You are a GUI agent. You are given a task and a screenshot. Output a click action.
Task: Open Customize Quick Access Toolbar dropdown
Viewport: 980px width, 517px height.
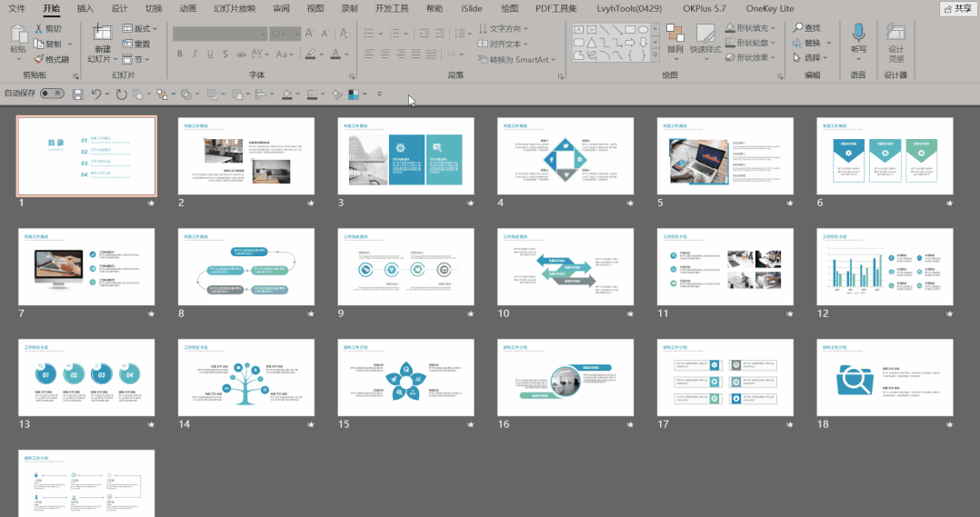tap(379, 94)
